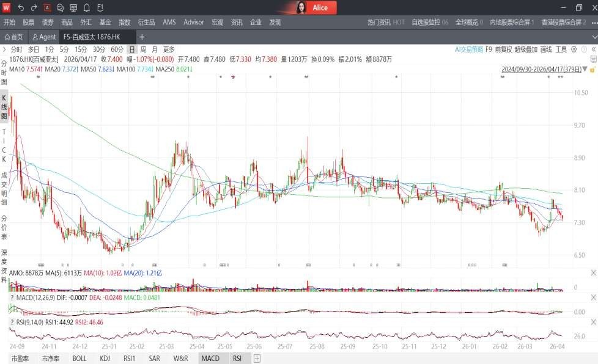
Task: Open the 股票 menu
Action: pos(28,22)
